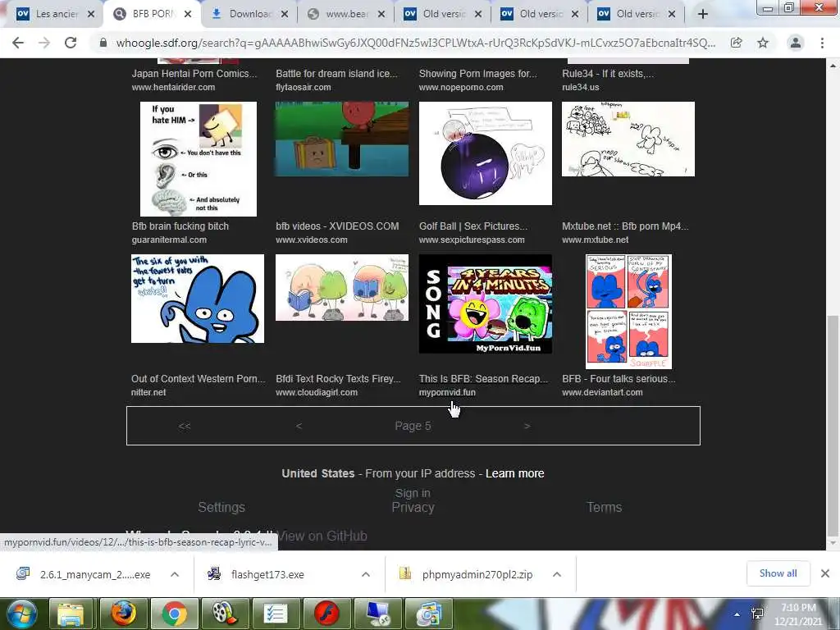Close the downloads bar with the X
Viewport: 840px width, 630px height.
click(825, 573)
